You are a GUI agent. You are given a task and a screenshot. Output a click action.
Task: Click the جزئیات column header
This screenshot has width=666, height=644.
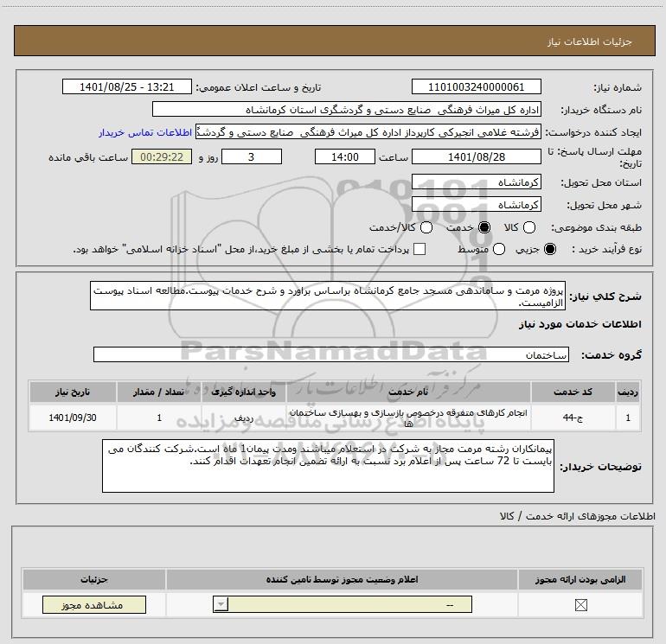94,579
